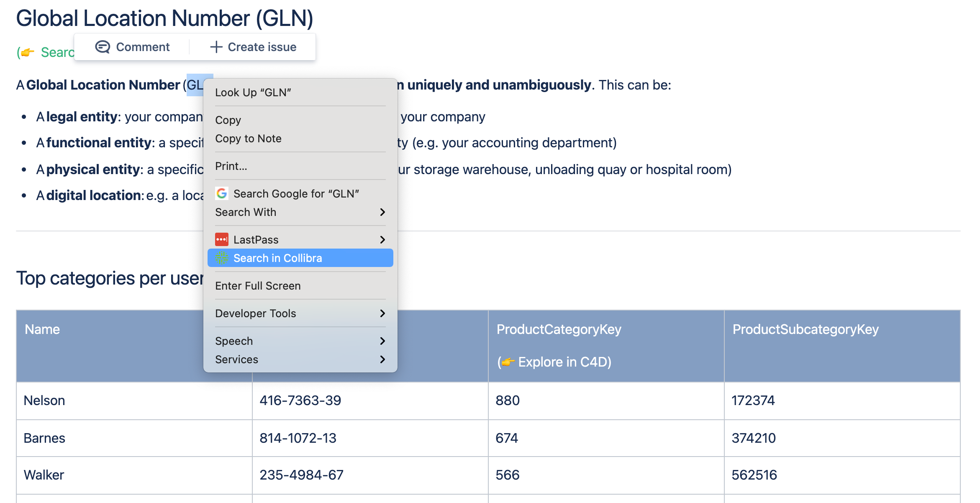
Task: Click the Comment speech bubble icon
Action: [x=103, y=46]
